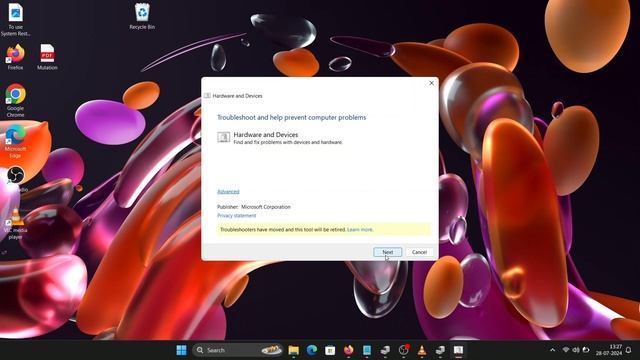640x360 pixels.
Task: Select the VLC media player desktop shortcut
Action: [x=16, y=224]
